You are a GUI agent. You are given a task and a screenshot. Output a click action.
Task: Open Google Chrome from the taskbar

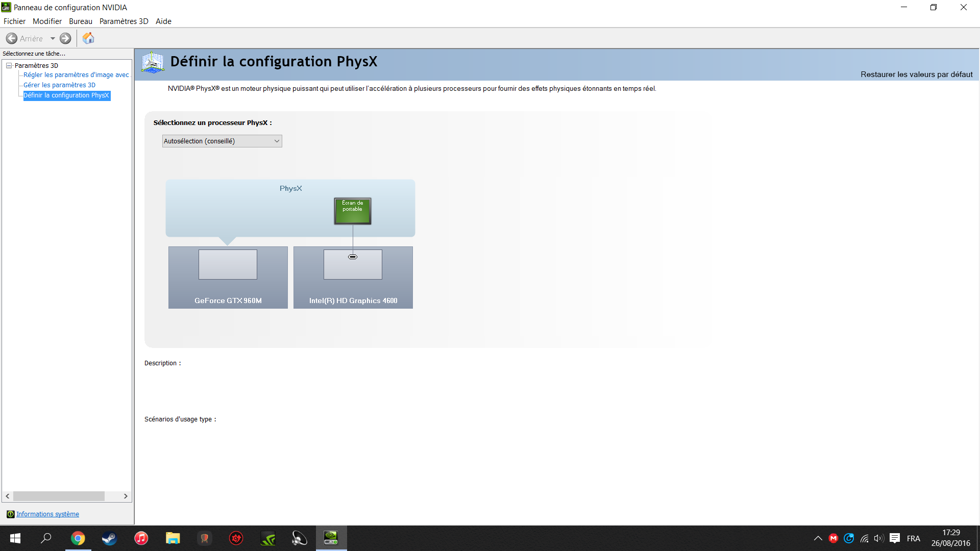[x=78, y=538]
